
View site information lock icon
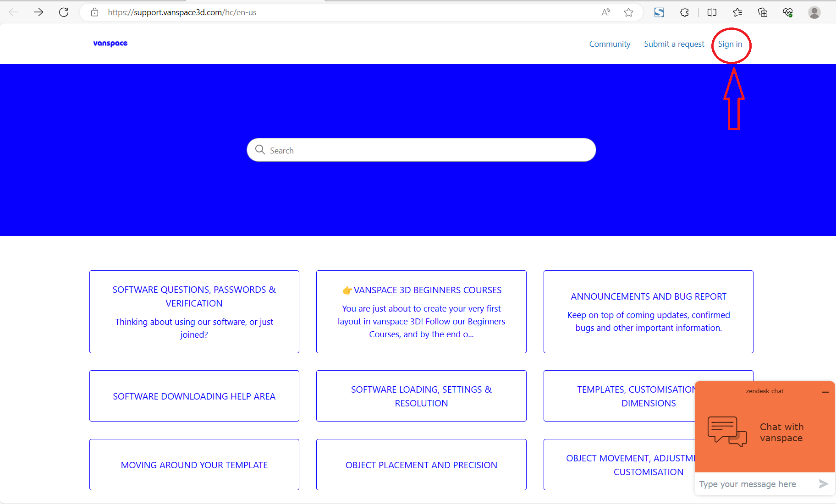click(94, 12)
